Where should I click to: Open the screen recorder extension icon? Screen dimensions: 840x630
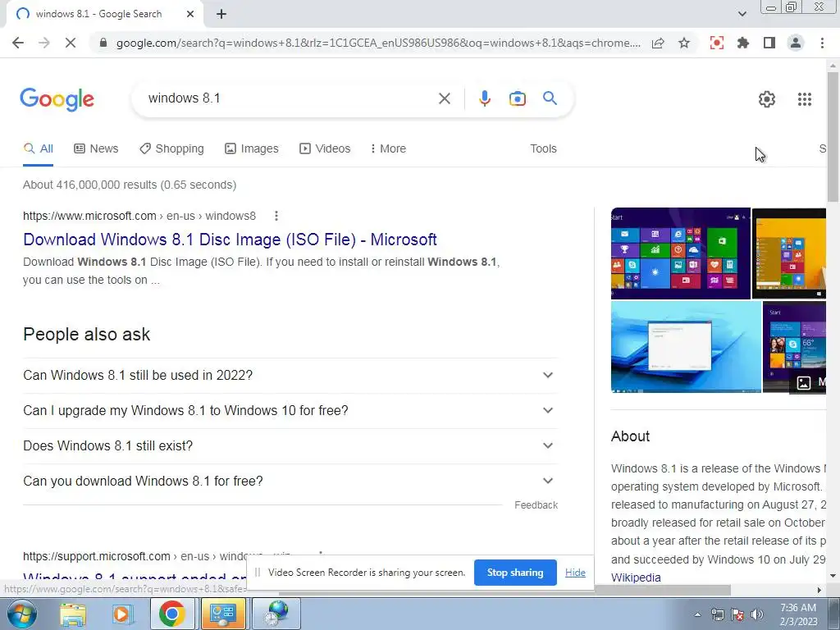(x=717, y=43)
